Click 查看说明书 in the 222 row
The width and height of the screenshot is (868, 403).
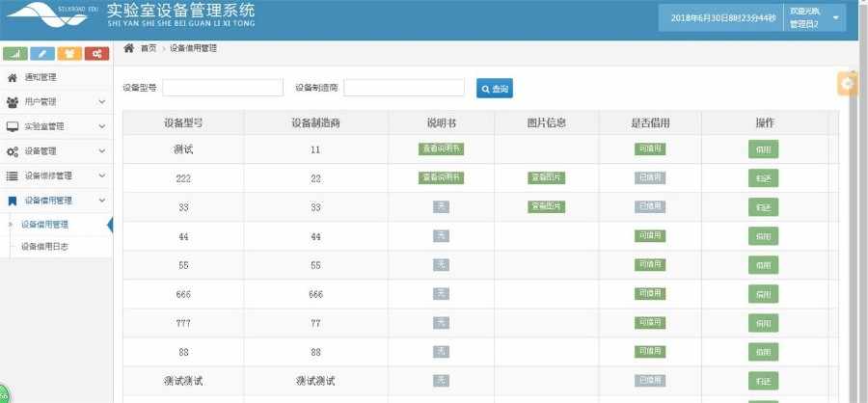tap(441, 177)
